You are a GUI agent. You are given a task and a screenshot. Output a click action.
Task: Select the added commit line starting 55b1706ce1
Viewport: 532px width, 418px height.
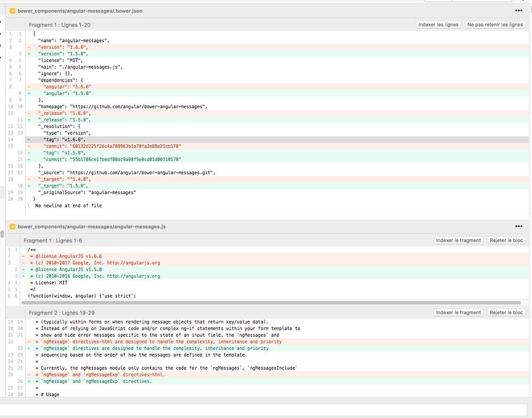point(277,159)
